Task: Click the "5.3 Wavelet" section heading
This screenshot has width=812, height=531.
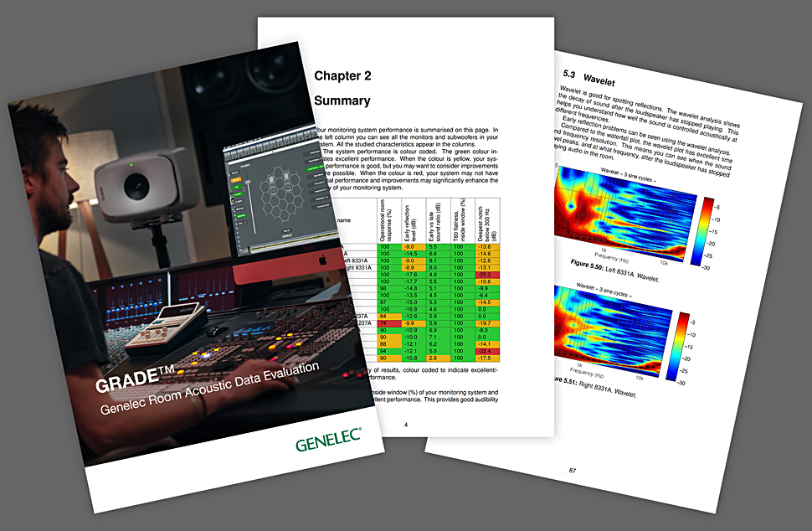Action: click(x=588, y=78)
